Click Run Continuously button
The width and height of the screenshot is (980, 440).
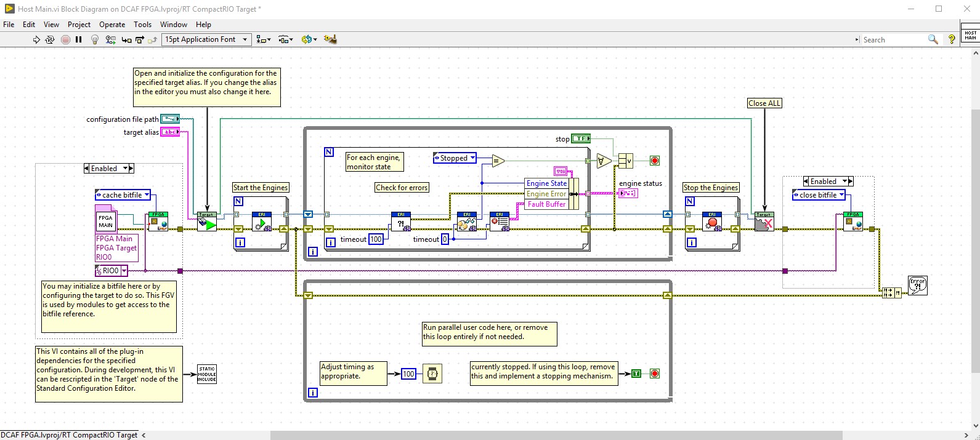(x=50, y=39)
